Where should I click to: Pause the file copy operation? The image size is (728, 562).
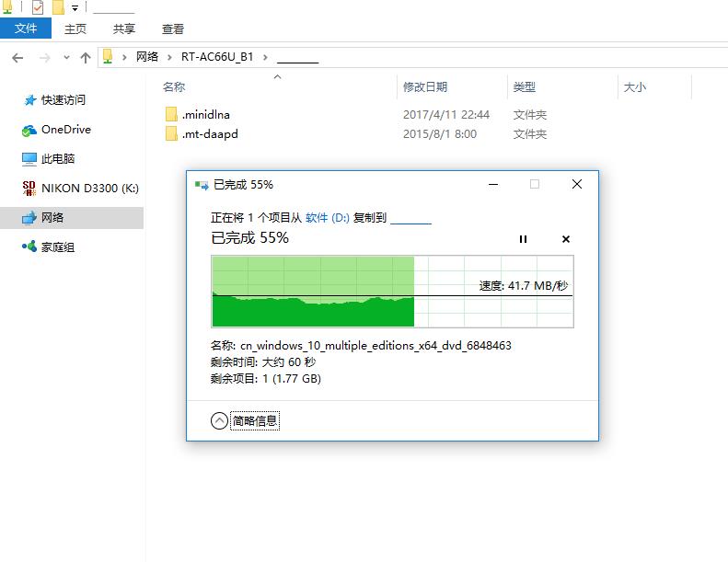click(x=523, y=239)
